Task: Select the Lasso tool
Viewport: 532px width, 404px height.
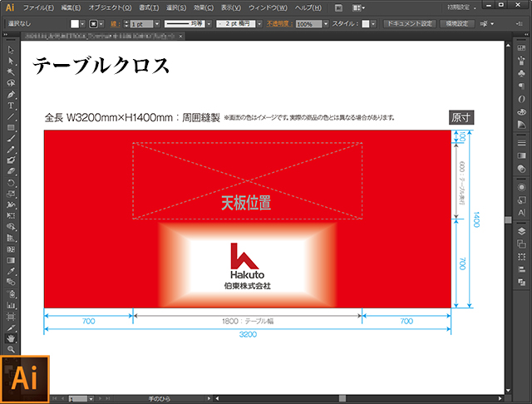Action: point(11,83)
